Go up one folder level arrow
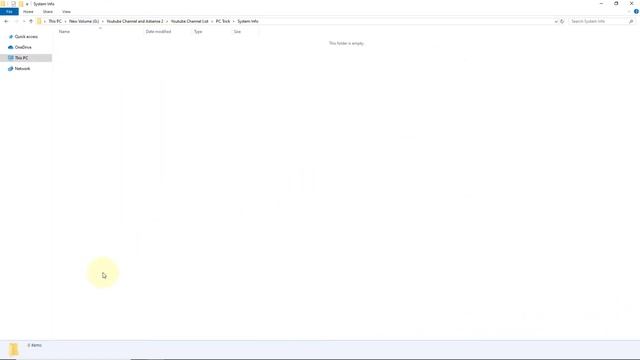 [31, 21]
